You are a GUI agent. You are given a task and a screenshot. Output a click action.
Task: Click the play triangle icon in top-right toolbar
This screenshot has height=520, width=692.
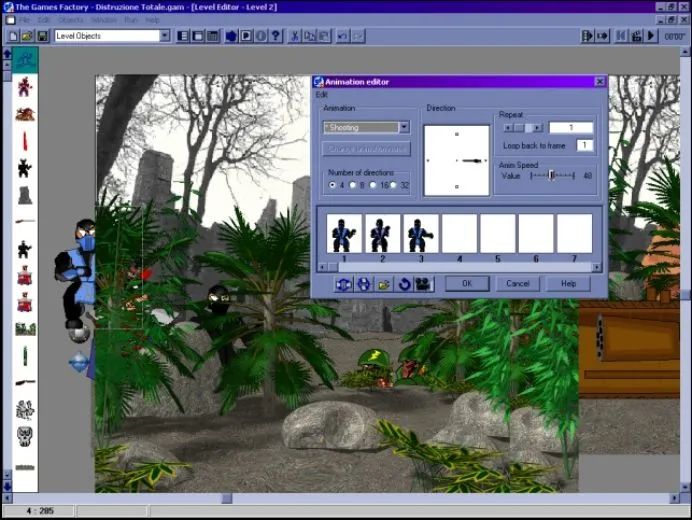tap(651, 36)
